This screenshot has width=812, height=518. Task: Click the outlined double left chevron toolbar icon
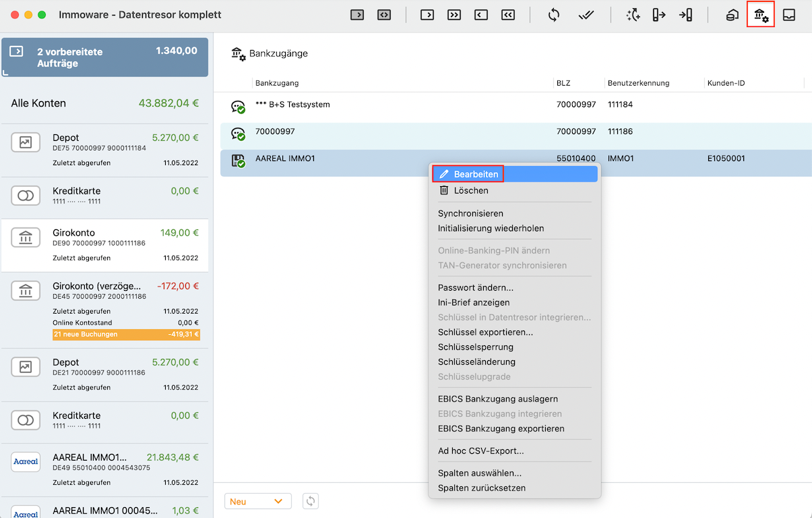[508, 15]
